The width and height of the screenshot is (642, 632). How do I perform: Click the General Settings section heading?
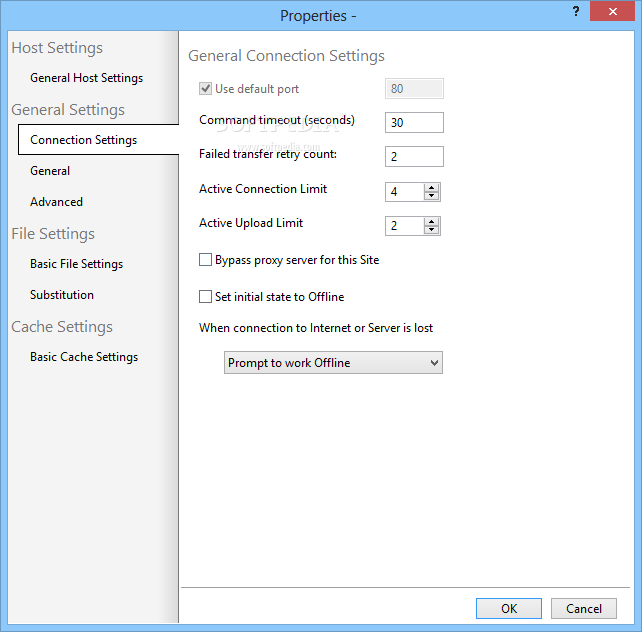pos(68,110)
